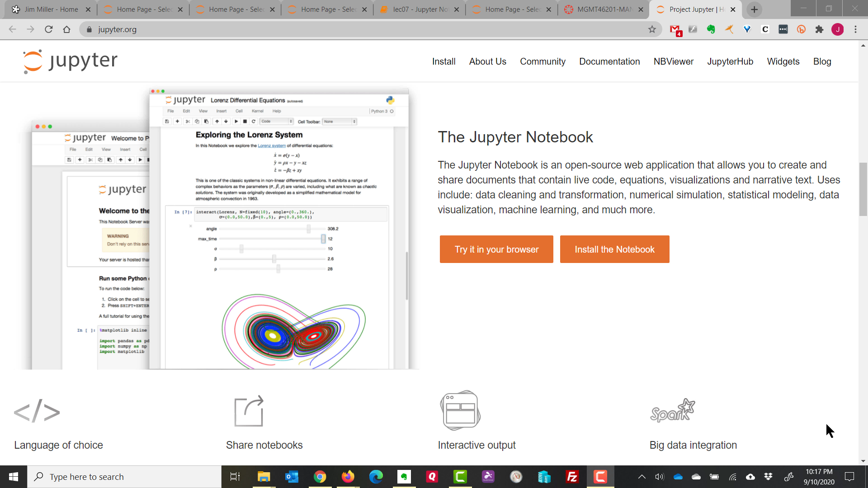This screenshot has height=488, width=868.
Task: Open the Chrome three-dot menu
Action: click(x=855, y=29)
